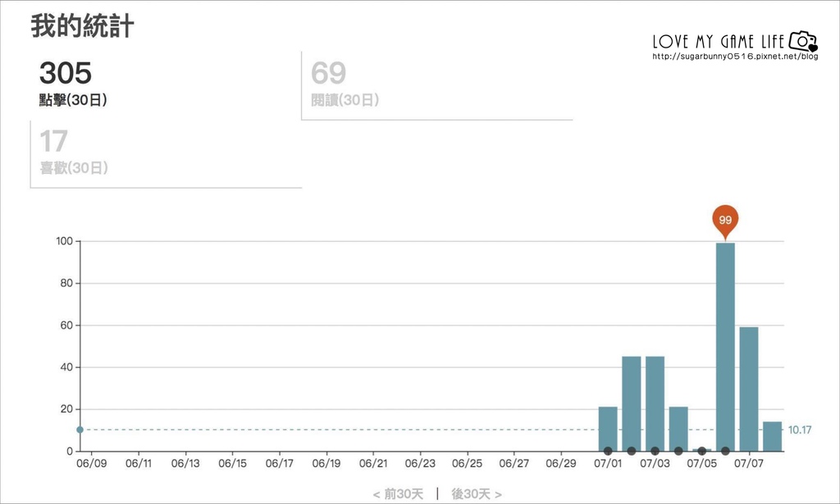Go to next 30 days (後30天)

[x=477, y=494]
